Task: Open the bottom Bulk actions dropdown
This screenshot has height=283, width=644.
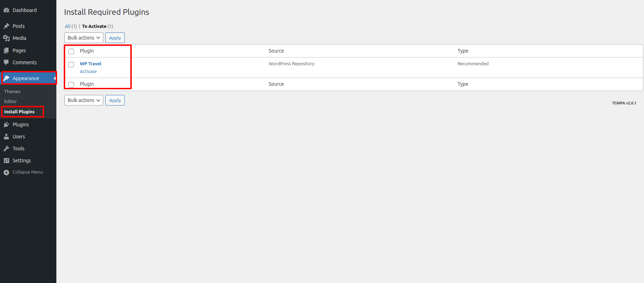Action: click(x=84, y=100)
